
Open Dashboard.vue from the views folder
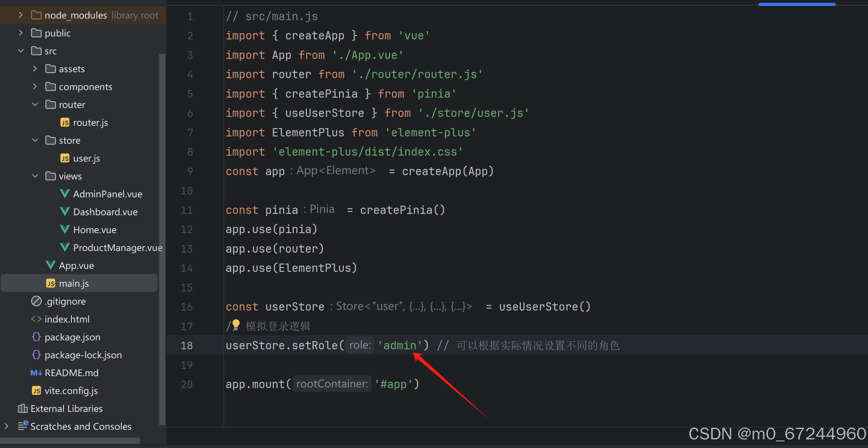tap(105, 212)
